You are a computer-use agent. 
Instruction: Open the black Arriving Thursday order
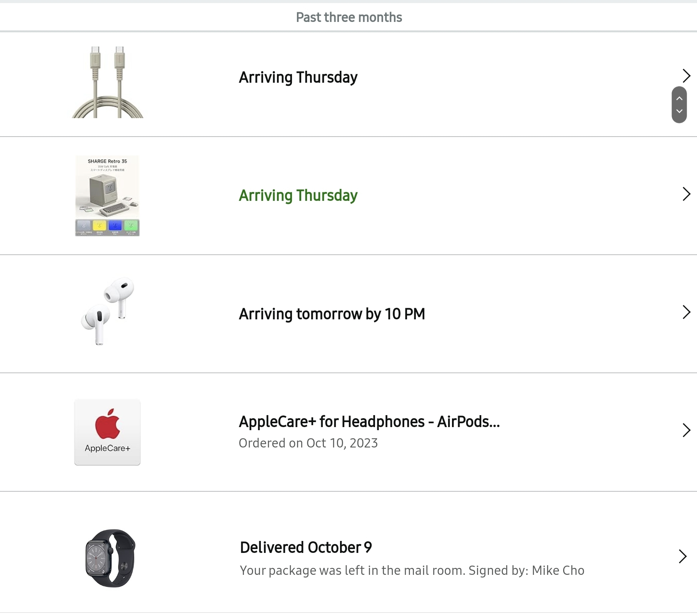298,77
